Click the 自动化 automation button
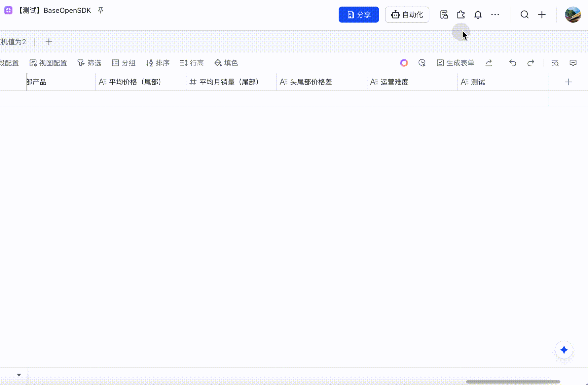The width and height of the screenshot is (588, 385). click(407, 15)
